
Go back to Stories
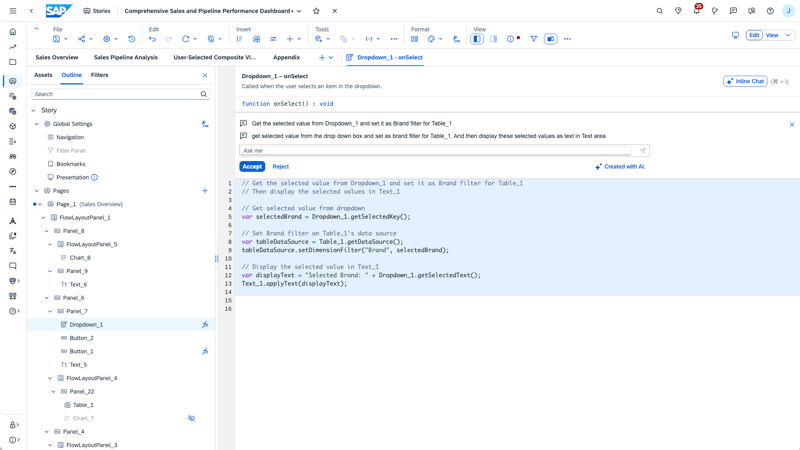tap(97, 11)
